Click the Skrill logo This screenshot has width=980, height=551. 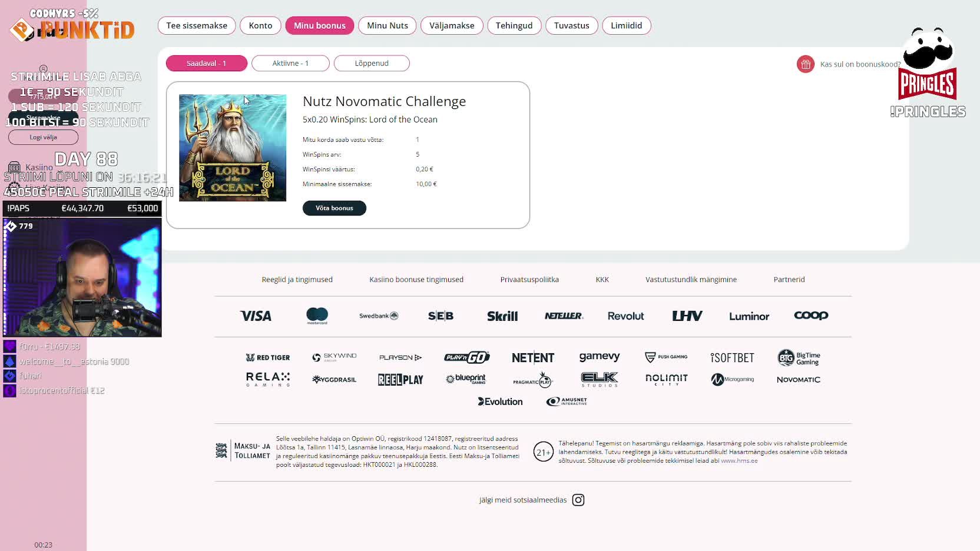(502, 316)
